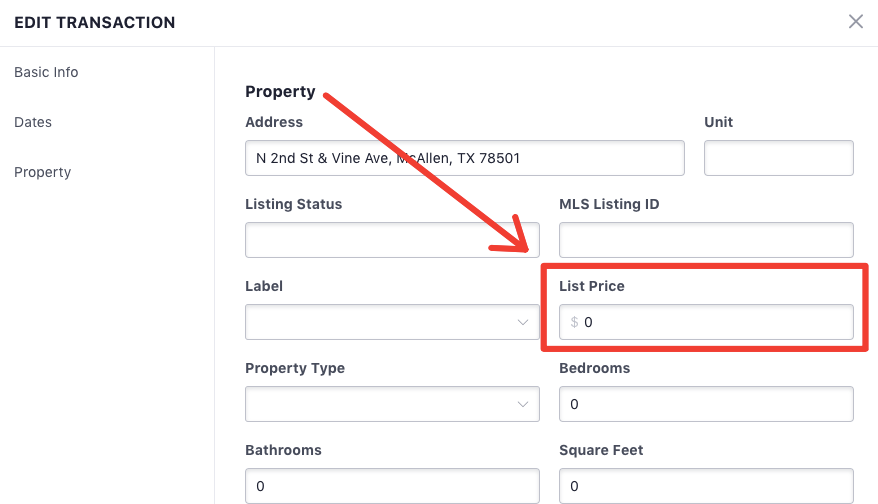
Task: Click into the Address text field
Action: tap(464, 158)
